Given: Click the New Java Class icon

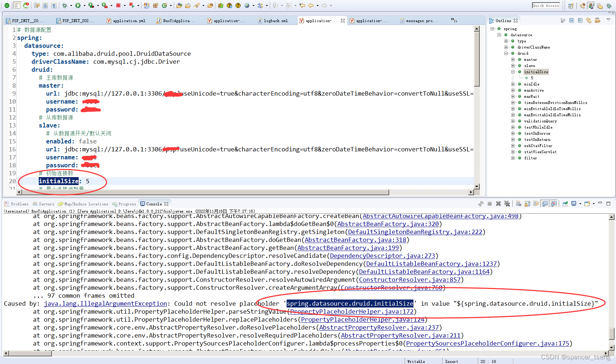Looking at the screenshot, I should (164, 5).
